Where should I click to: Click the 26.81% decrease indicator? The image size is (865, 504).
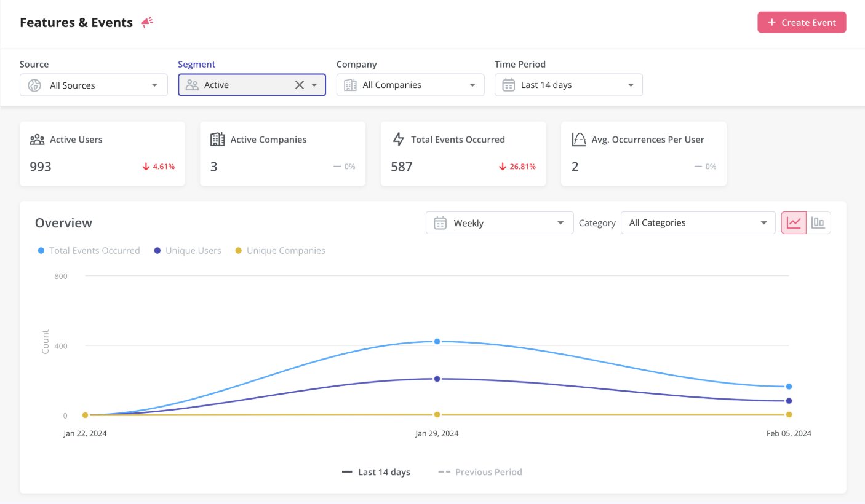coord(517,167)
